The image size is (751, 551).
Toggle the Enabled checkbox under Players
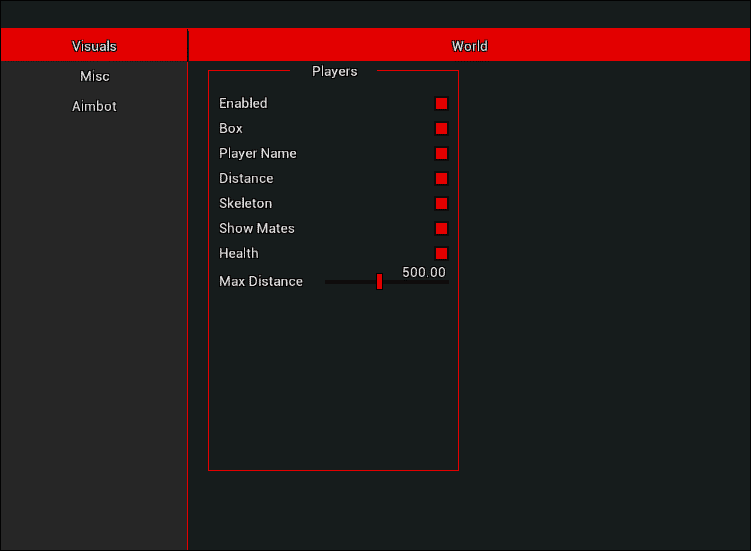(441, 103)
